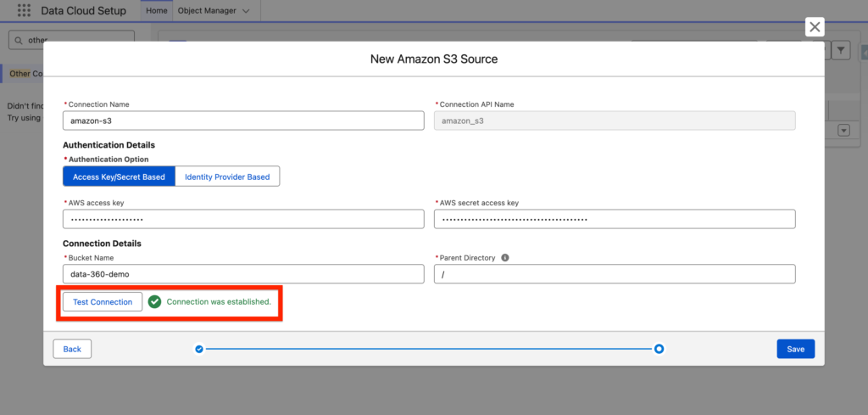Save the new Amazon S3 connection
The width and height of the screenshot is (868, 415).
pos(795,349)
